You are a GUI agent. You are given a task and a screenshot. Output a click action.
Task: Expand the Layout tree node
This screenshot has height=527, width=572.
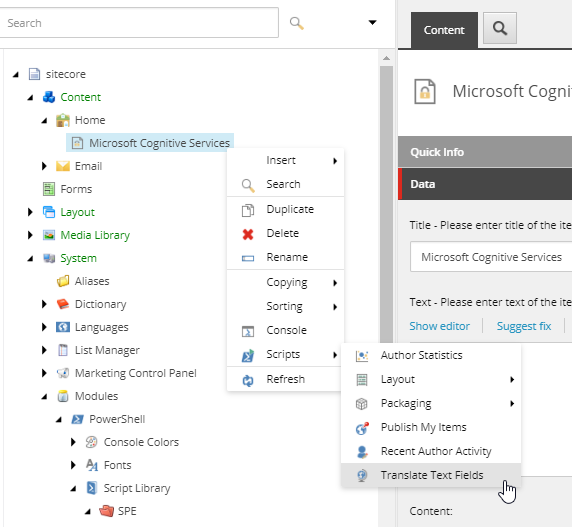click(x=30, y=212)
